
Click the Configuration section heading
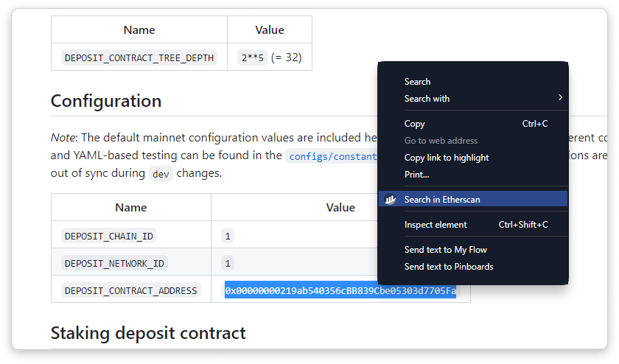[x=106, y=101]
